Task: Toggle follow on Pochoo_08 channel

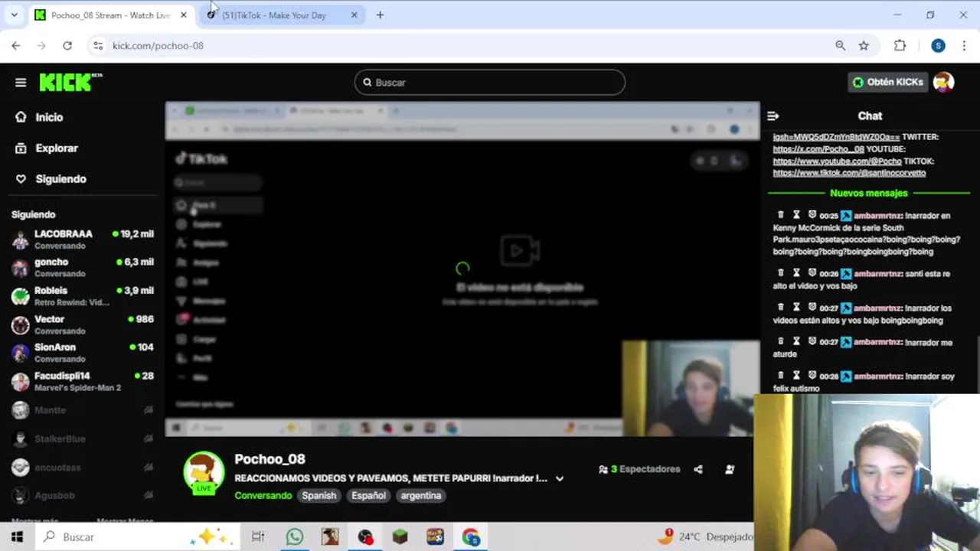Action: [x=730, y=469]
